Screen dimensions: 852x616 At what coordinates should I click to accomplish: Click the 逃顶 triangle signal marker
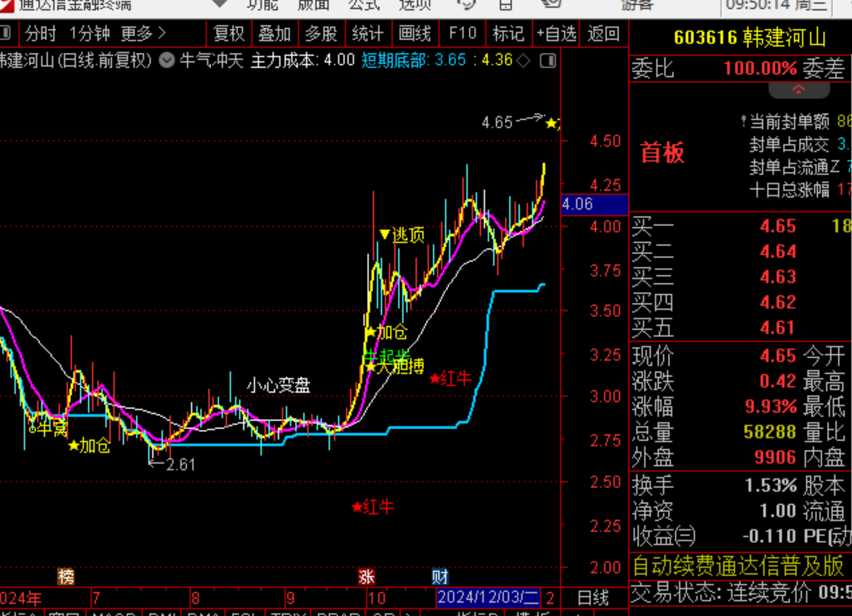pos(385,234)
